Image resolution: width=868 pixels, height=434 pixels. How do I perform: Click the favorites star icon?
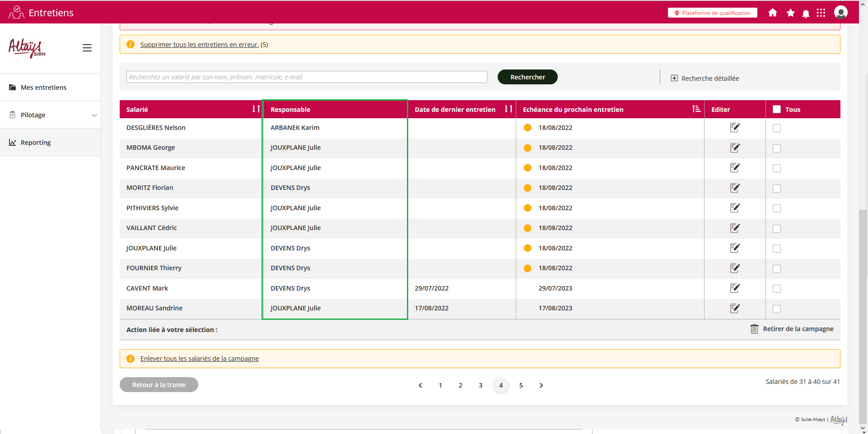(790, 13)
